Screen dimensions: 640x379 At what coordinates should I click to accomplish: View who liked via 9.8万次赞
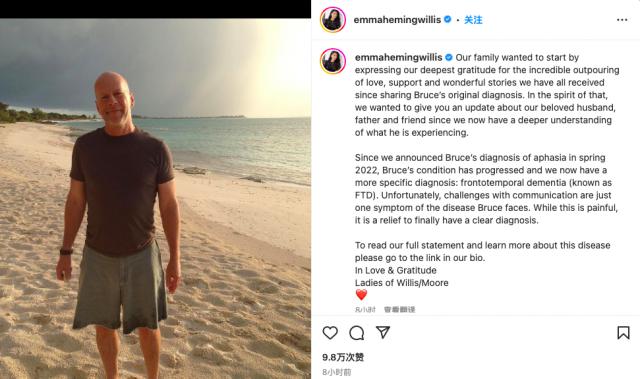343,357
